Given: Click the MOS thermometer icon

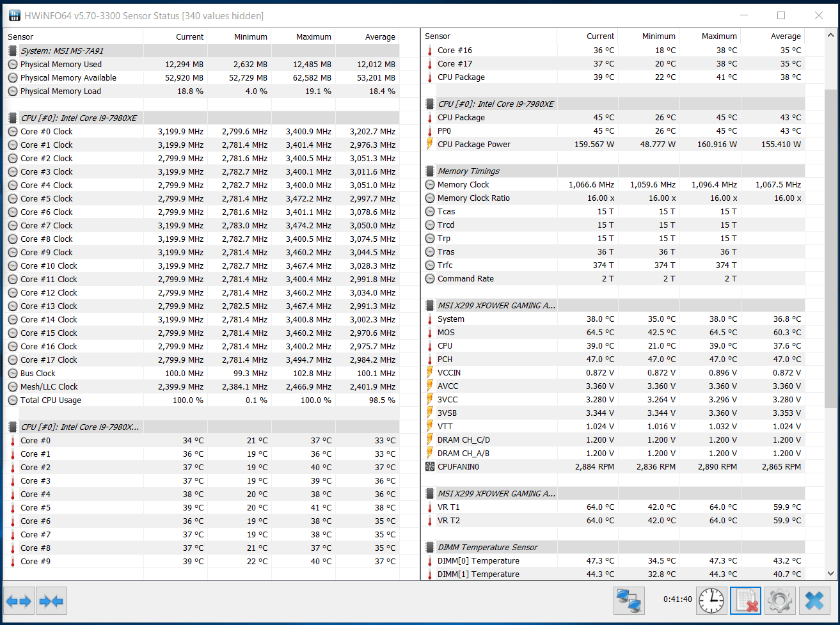Looking at the screenshot, I should 430,332.
